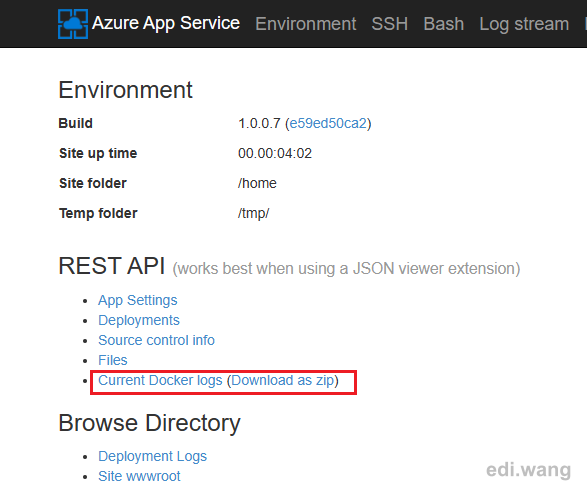Select the build version 1.0.0.7 text
This screenshot has width=587, height=496.
point(259,123)
